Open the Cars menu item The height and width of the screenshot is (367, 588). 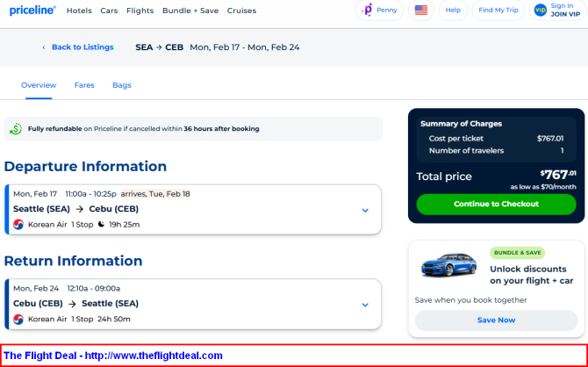109,11
